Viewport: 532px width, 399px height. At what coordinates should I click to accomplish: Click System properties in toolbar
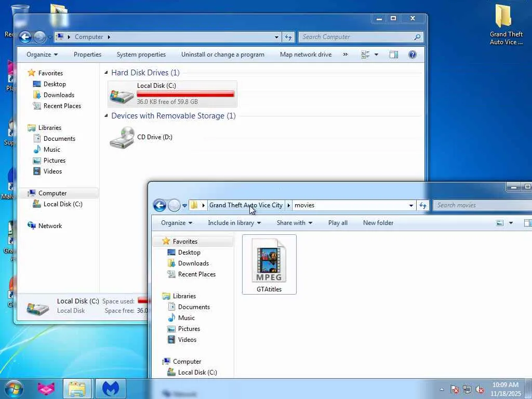click(x=141, y=55)
